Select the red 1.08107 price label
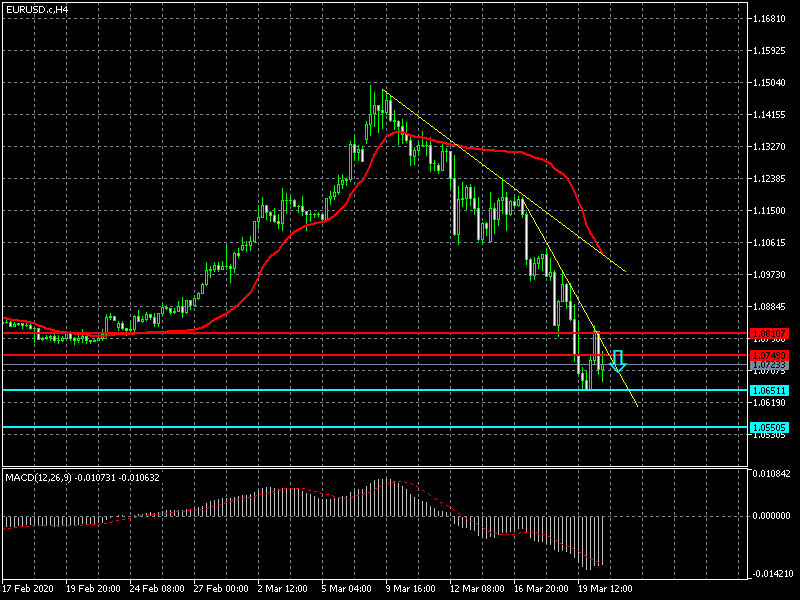Image resolution: width=800 pixels, height=600 pixels. coord(769,333)
